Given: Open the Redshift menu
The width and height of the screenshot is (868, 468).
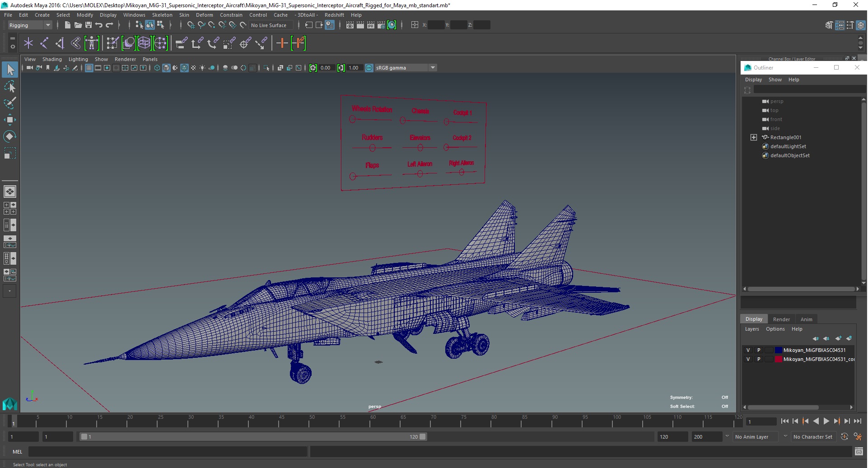Looking at the screenshot, I should click(x=334, y=15).
